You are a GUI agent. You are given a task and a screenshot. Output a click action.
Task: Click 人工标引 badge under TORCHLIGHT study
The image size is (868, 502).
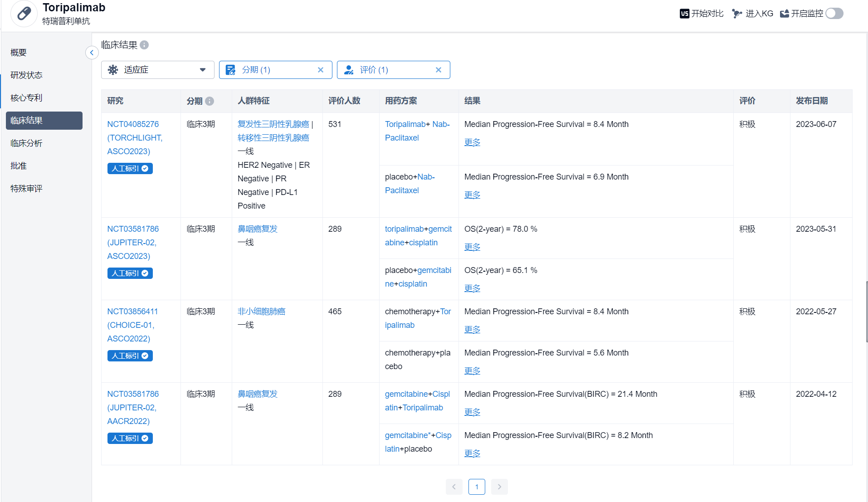pyautogui.click(x=130, y=169)
